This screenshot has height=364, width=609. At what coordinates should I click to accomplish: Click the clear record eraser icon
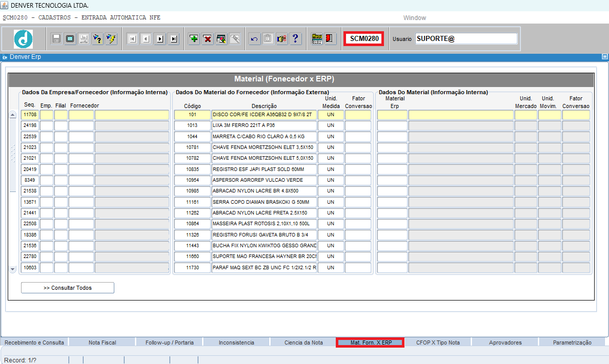pos(221,39)
